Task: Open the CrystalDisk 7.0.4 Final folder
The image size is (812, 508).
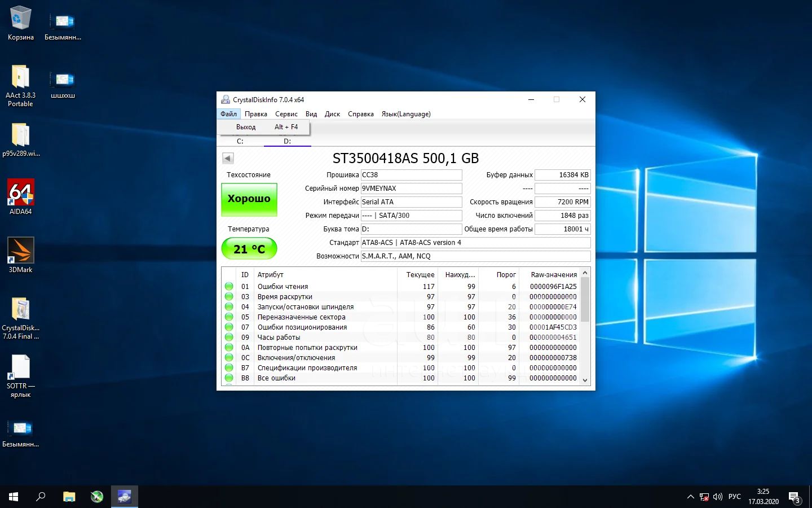Action: (x=20, y=318)
